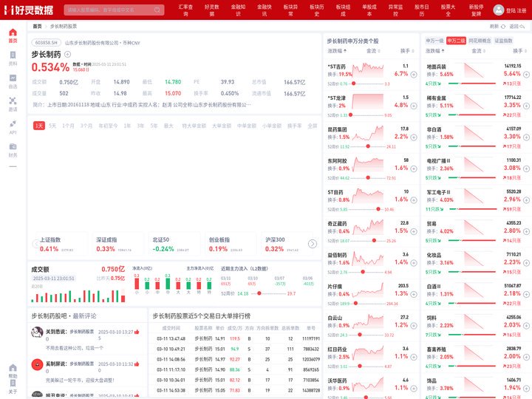Click the user avatar icon in header
Screen dimensions: 532x399
tap(499, 10)
